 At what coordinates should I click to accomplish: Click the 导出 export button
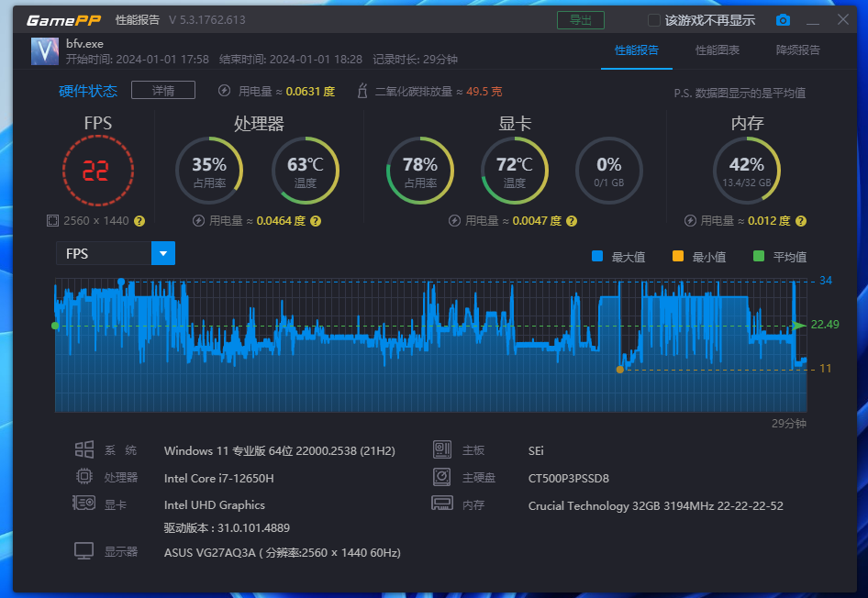click(x=581, y=19)
